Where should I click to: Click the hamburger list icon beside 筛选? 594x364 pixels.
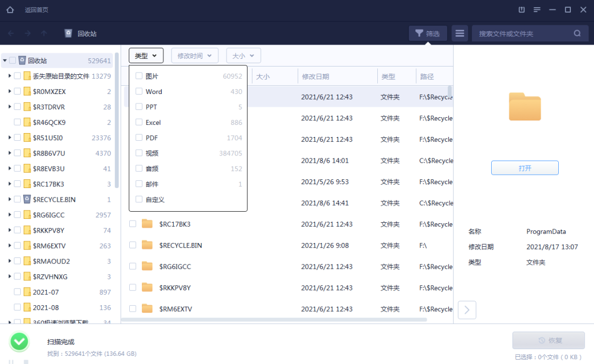click(460, 33)
